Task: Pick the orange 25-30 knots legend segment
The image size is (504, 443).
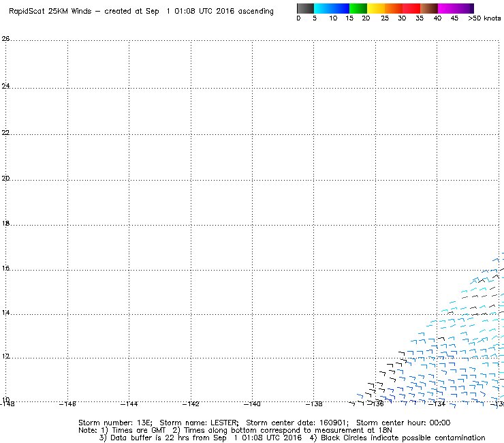Action: click(394, 8)
